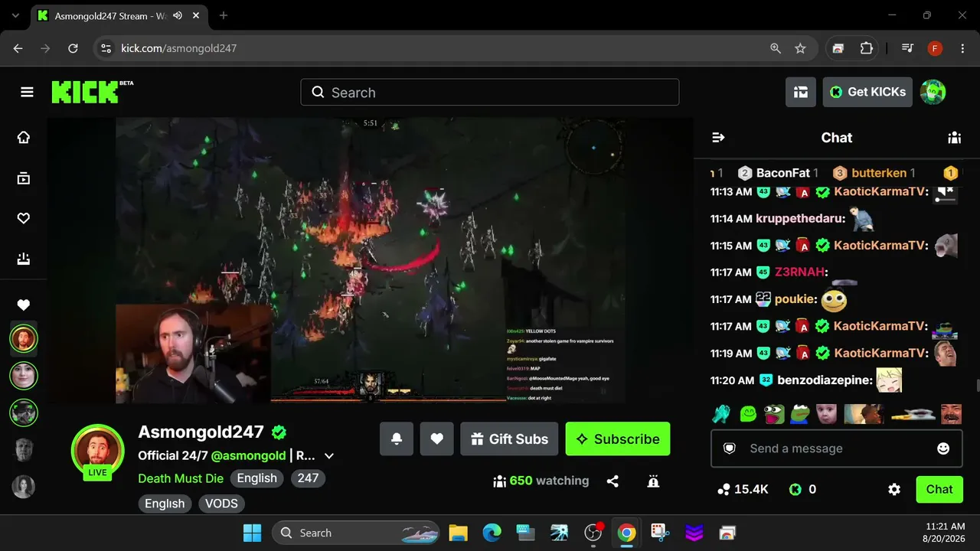Image resolution: width=980 pixels, height=551 pixels.
Task: Open the download-tray icon in Kick sidebar
Action: (x=24, y=259)
